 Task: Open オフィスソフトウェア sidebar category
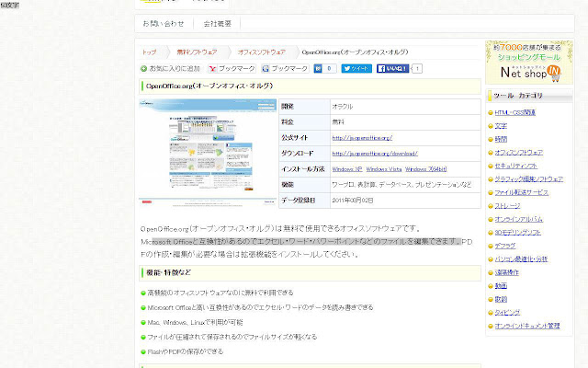pyautogui.click(x=518, y=153)
